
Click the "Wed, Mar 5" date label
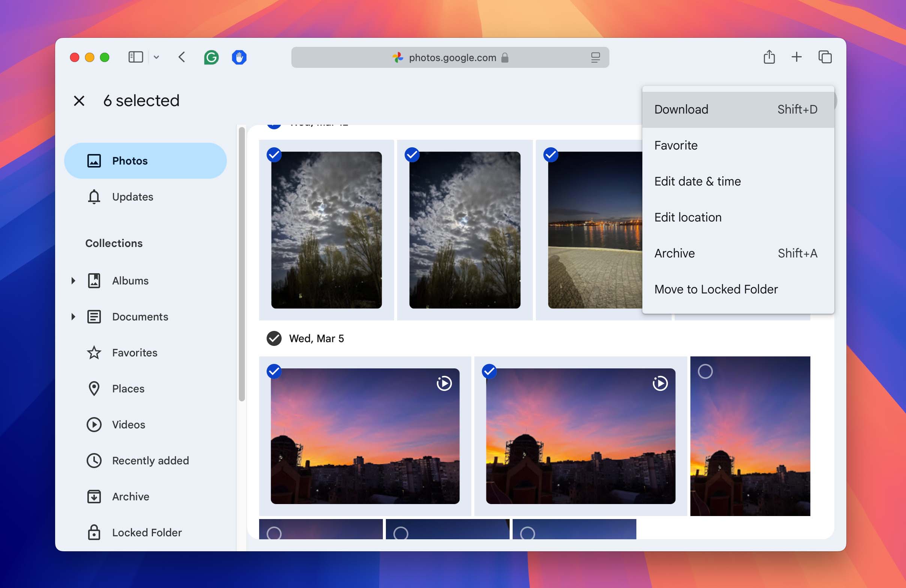(316, 338)
